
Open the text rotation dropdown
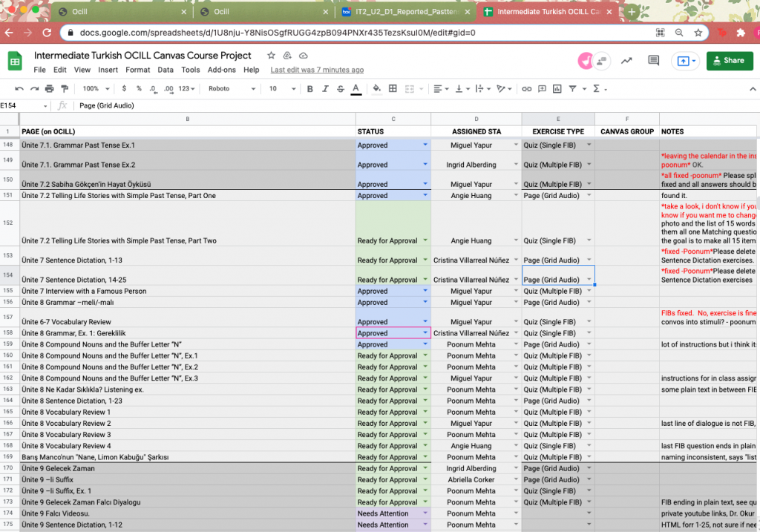pyautogui.click(x=505, y=89)
